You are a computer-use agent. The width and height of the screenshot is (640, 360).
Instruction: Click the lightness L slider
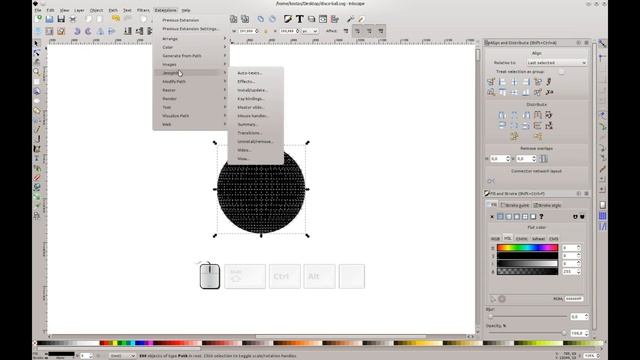(527, 264)
